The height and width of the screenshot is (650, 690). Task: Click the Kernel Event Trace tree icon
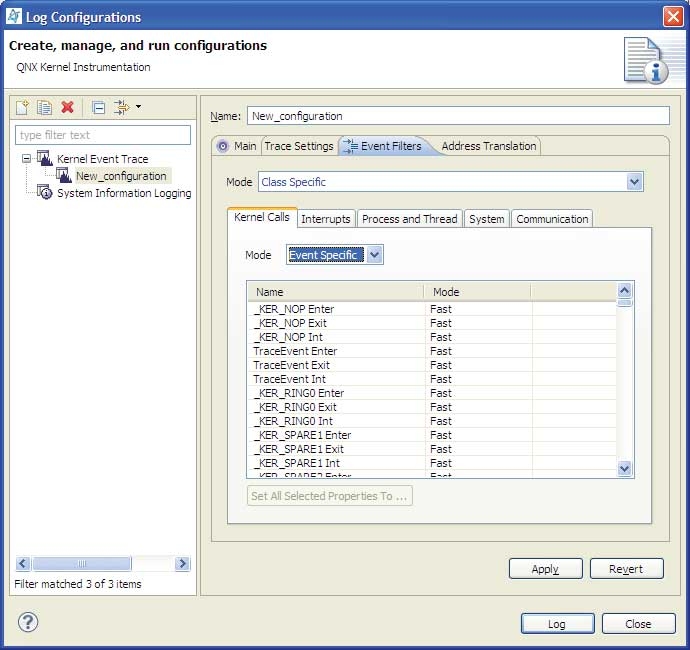pyautogui.click(x=45, y=158)
